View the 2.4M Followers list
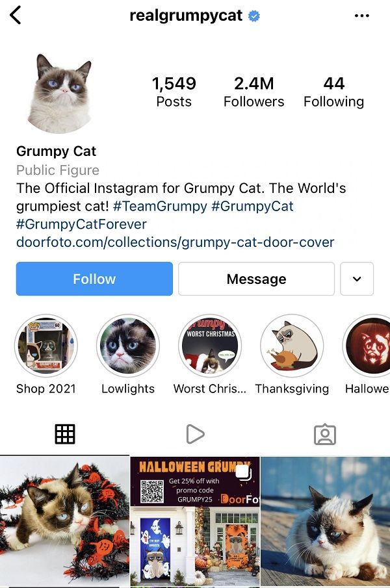Image resolution: width=390 pixels, height=588 pixels. point(254,92)
